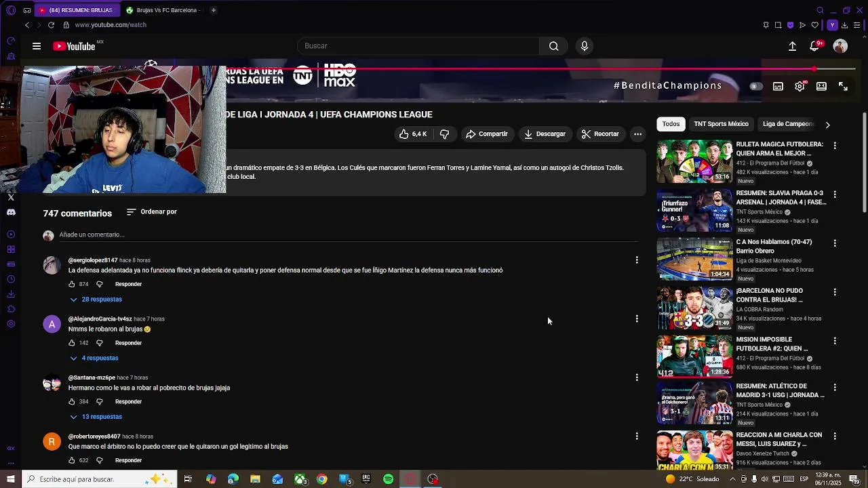
Task: Open the video settings gear
Action: pos(800,87)
